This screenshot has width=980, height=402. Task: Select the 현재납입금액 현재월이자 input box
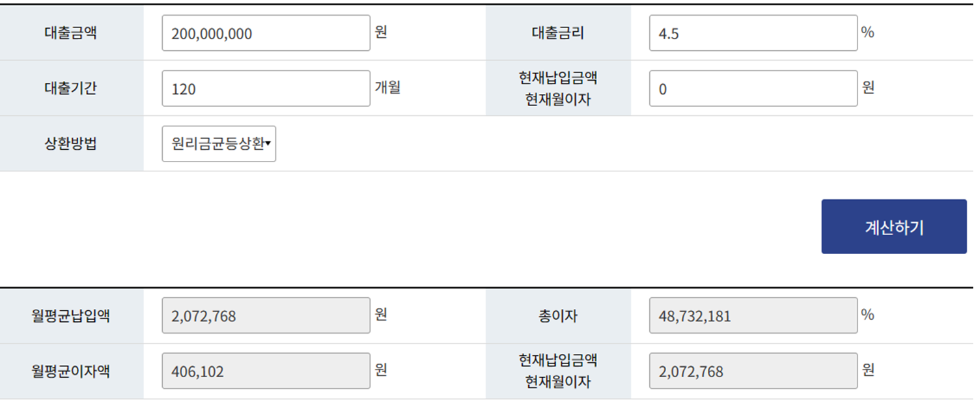(752, 88)
